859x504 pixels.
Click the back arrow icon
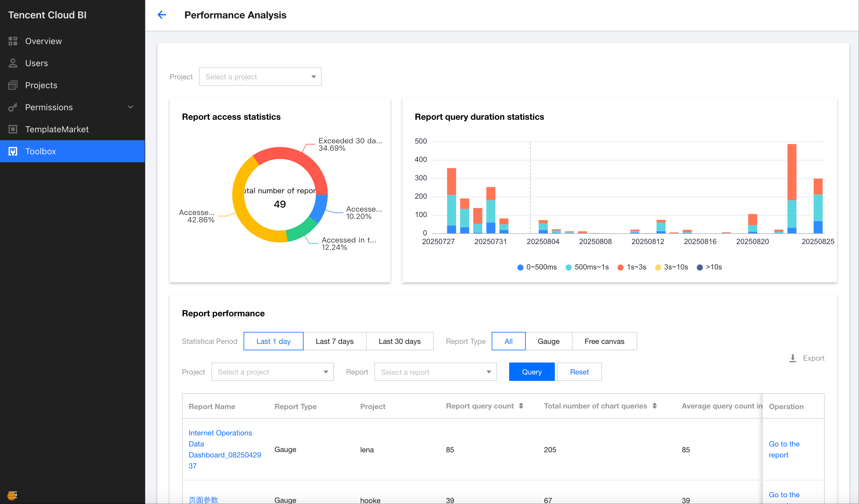click(x=162, y=15)
